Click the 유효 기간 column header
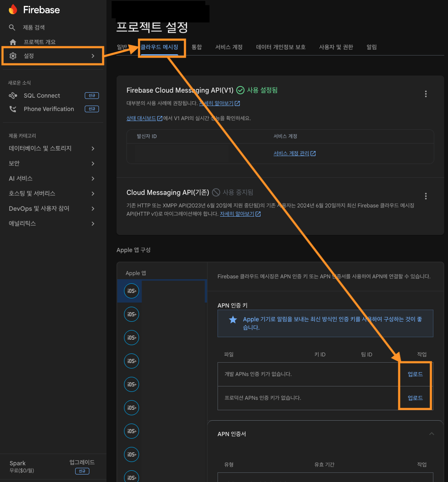Image resolution: width=448 pixels, height=482 pixels. [x=324, y=464]
